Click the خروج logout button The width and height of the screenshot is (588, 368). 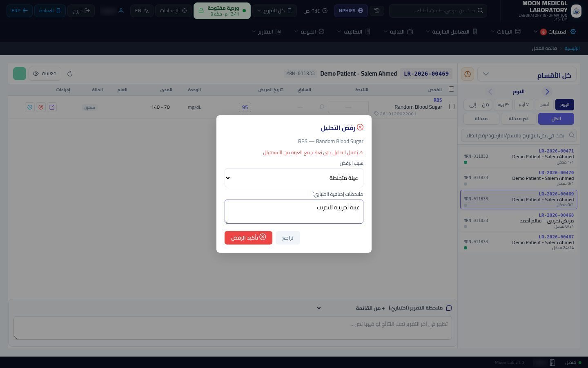tap(81, 11)
